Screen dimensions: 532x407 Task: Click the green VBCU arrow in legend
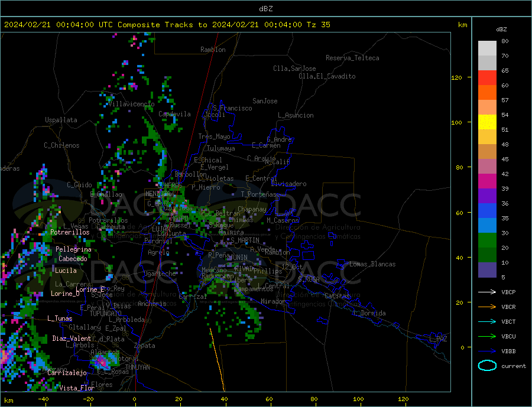[487, 337]
